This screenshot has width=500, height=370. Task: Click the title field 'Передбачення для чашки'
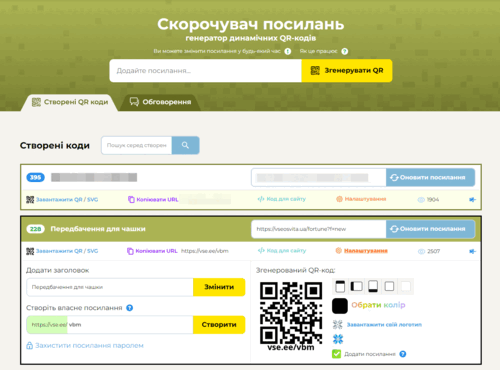[x=110, y=287]
